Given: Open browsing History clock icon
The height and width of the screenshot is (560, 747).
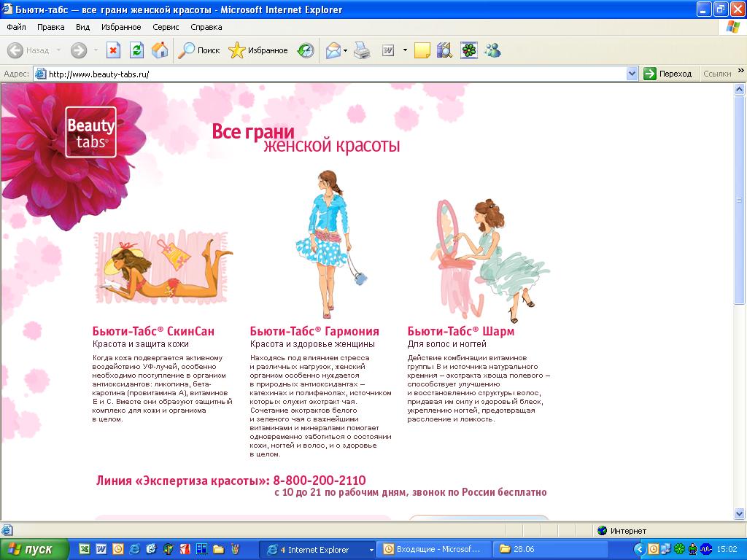Looking at the screenshot, I should coord(306,50).
